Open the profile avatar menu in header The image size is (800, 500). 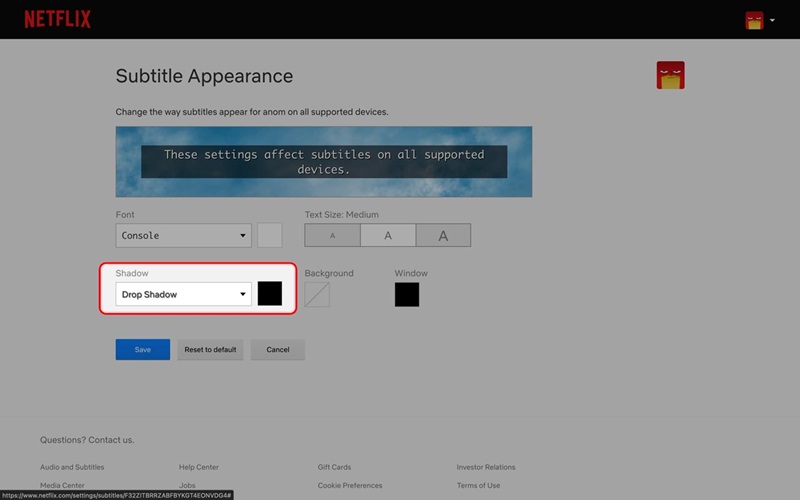coord(754,20)
